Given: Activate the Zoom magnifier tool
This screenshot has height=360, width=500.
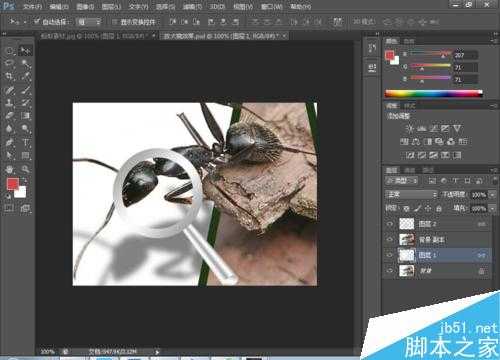Looking at the screenshot, I should (x=25, y=169).
